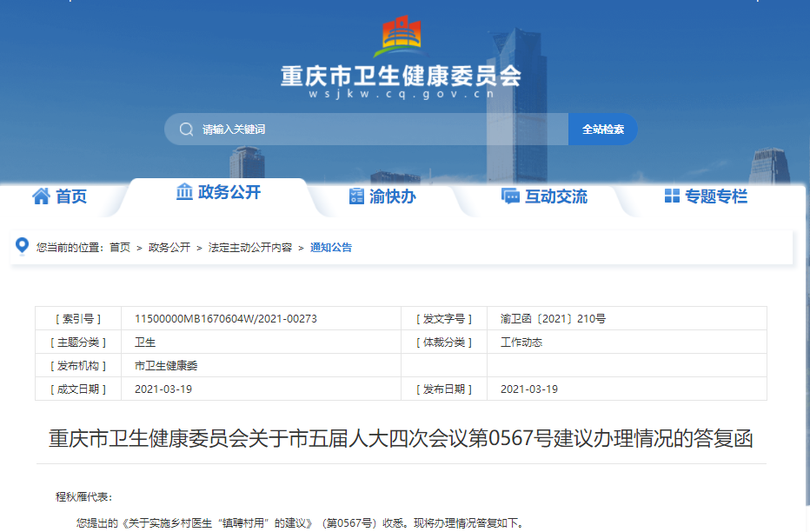Image resolution: width=810 pixels, height=532 pixels.
Task: Click the 渝快办 service icon
Action: 356,196
